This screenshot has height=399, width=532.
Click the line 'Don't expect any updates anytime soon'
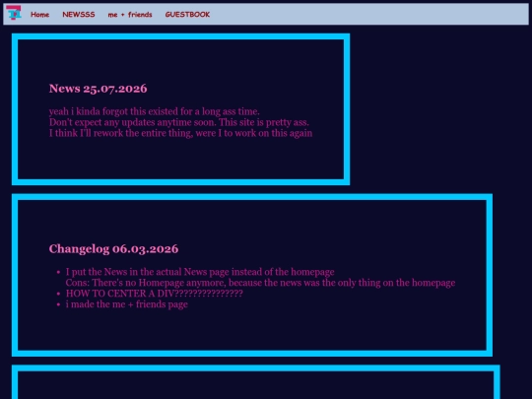coord(179,122)
